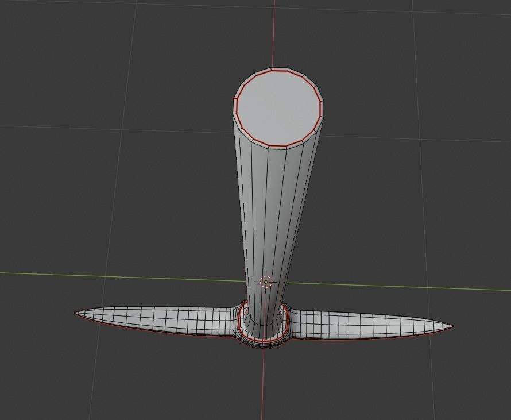Select the circular top cap face of the cylinder

[x=278, y=108]
